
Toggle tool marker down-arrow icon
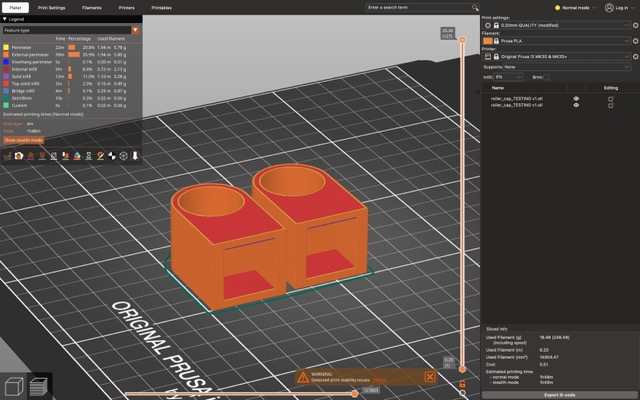[x=135, y=156]
